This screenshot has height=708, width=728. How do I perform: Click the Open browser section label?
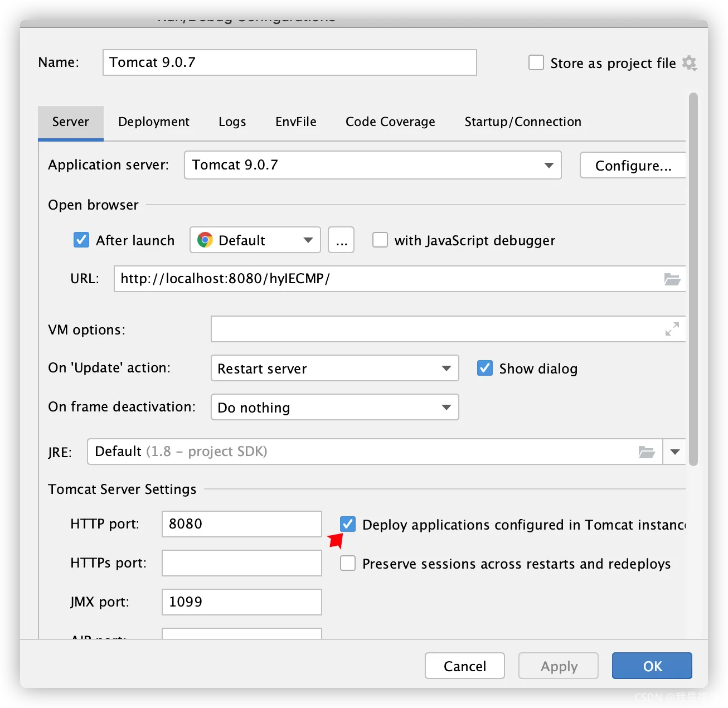click(93, 205)
